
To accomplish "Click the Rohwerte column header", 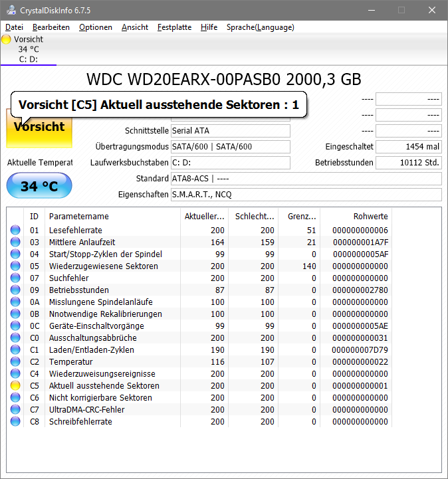I will coord(356,217).
